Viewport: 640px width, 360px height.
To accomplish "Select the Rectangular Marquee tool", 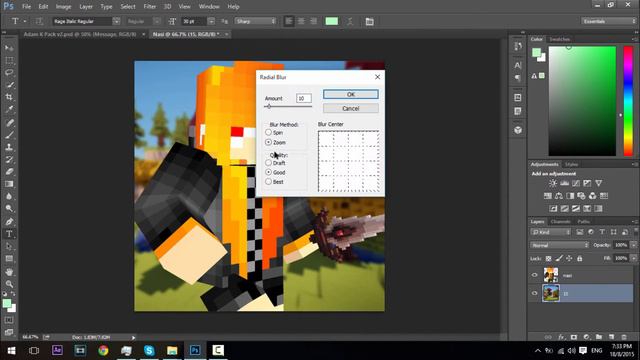I will coord(9,60).
